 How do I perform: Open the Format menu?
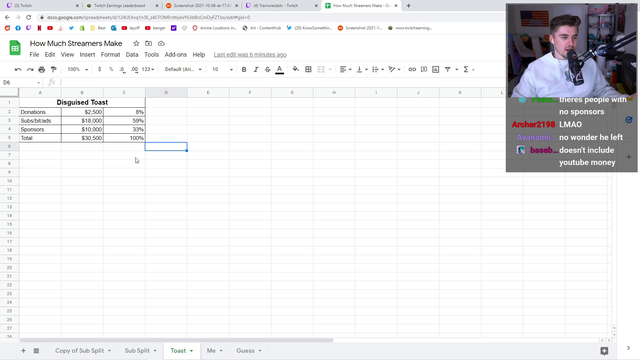pyautogui.click(x=111, y=55)
